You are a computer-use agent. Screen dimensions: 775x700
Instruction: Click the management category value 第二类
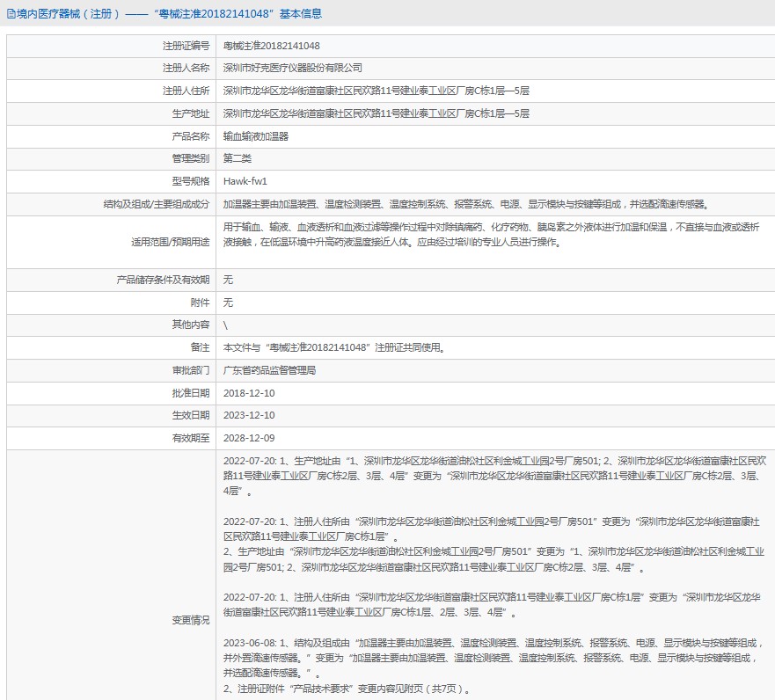pos(238,159)
